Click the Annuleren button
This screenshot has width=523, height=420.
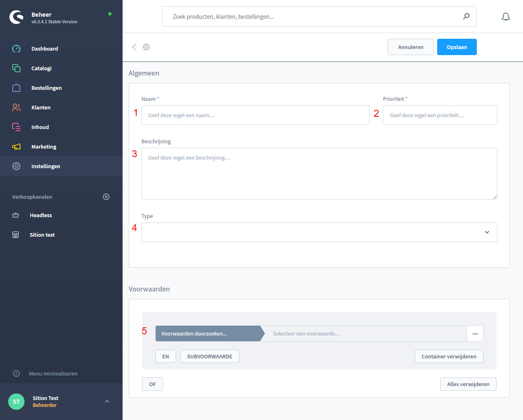click(x=411, y=47)
